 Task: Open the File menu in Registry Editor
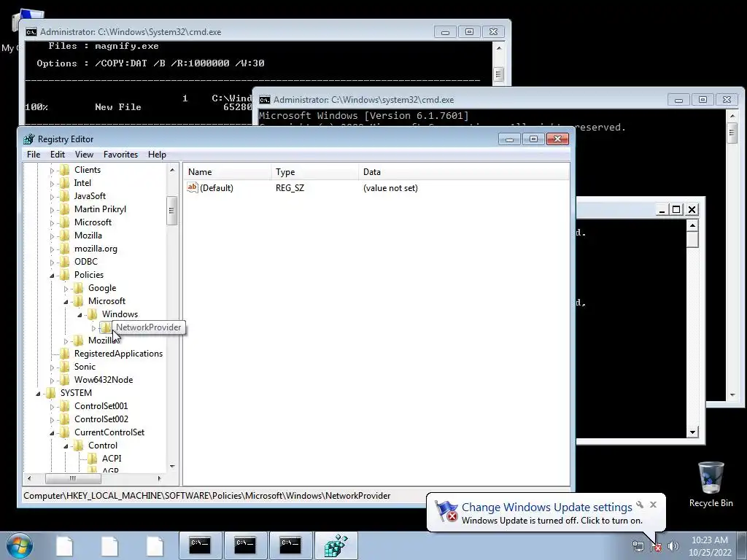click(34, 155)
